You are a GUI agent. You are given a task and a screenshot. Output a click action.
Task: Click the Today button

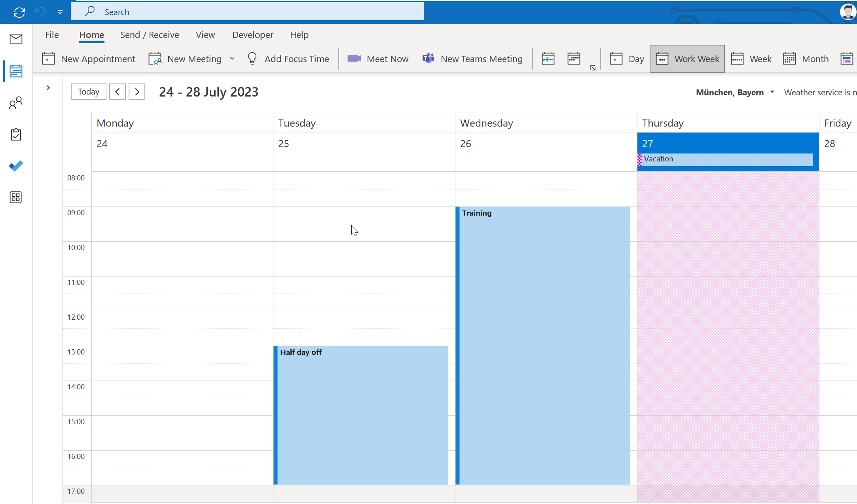click(88, 92)
